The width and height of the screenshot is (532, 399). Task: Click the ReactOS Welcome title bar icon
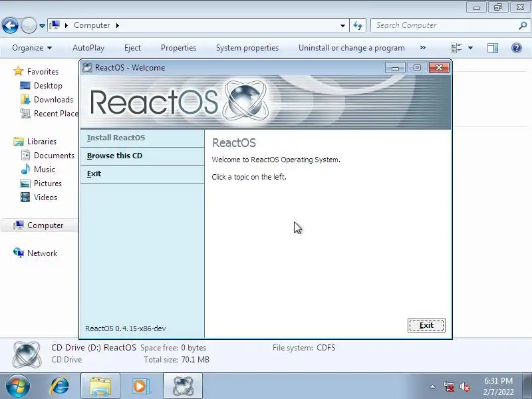coord(87,68)
